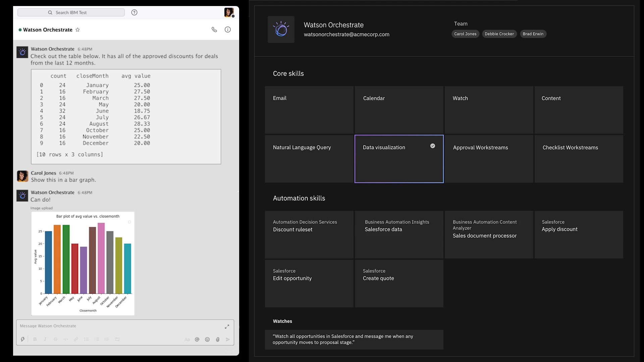Click the 'Core skills' heading
This screenshot has width=644, height=362.
pos(288,74)
